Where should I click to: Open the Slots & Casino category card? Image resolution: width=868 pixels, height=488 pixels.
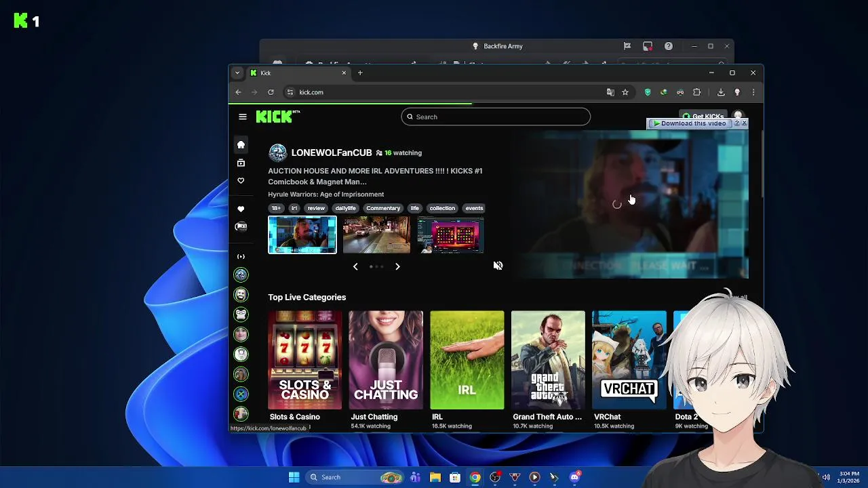305,361
